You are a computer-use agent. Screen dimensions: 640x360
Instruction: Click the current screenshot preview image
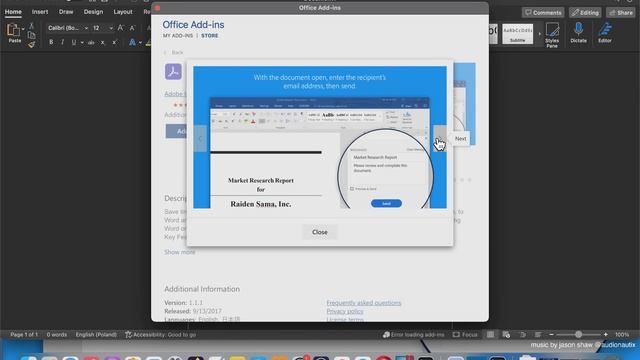[320, 137]
